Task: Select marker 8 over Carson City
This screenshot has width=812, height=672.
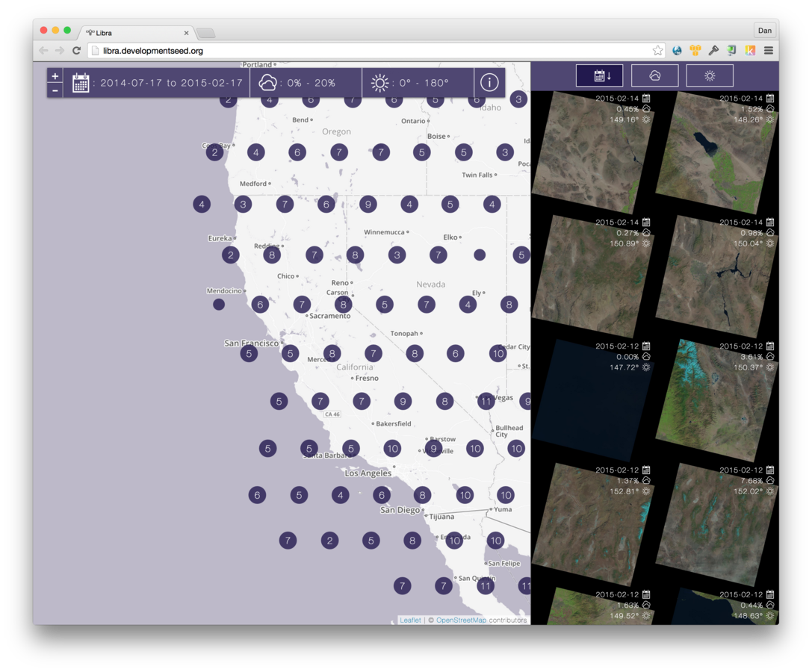Action: pos(344,305)
